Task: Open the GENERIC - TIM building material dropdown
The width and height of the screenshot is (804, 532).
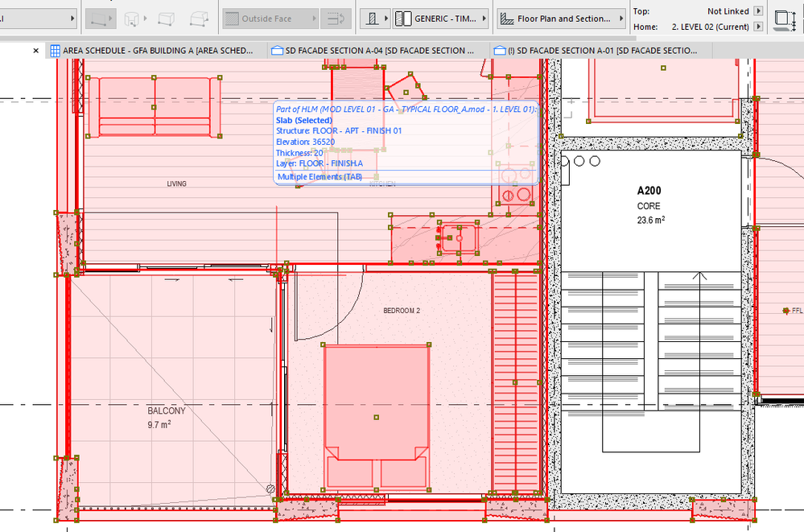Action: (441, 18)
